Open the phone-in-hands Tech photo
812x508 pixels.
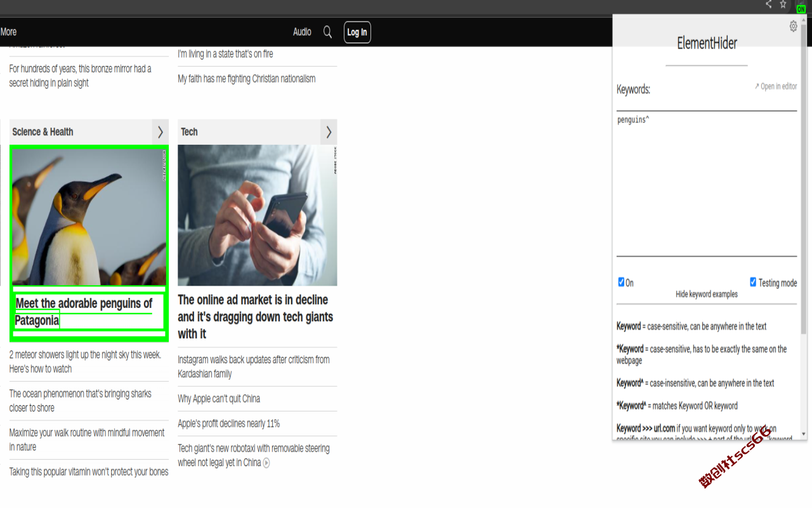(x=257, y=215)
